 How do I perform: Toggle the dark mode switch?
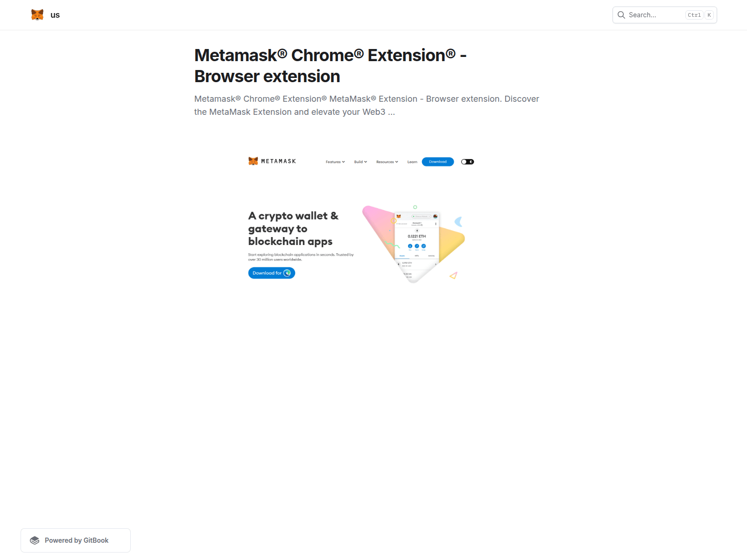(x=467, y=162)
